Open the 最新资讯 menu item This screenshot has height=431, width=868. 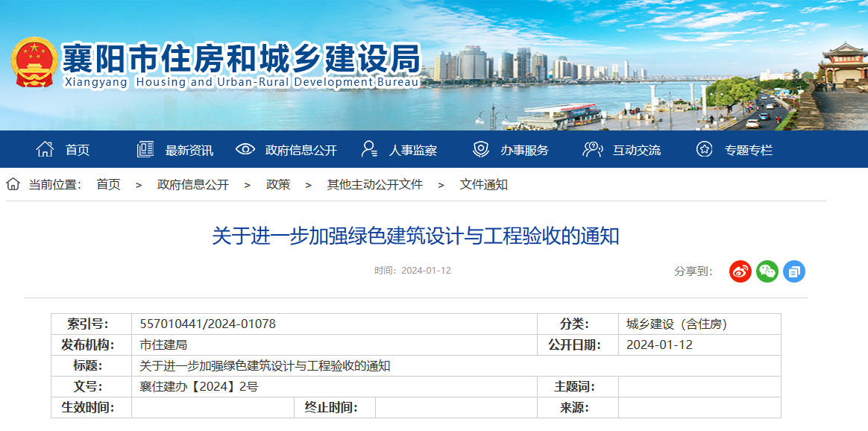tap(189, 150)
